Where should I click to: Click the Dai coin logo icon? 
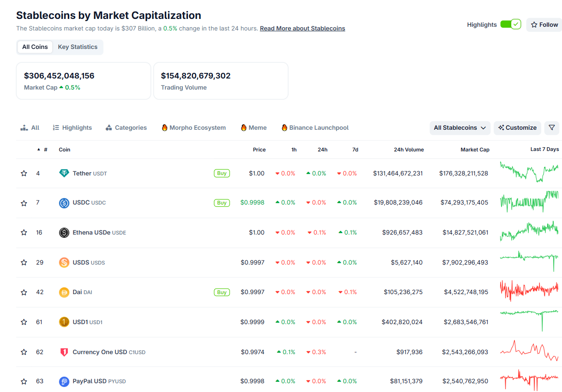click(x=64, y=292)
